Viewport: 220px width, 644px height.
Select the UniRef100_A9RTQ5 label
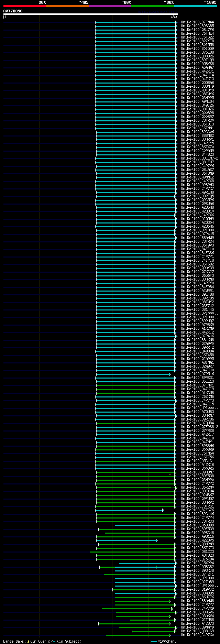(x=197, y=196)
